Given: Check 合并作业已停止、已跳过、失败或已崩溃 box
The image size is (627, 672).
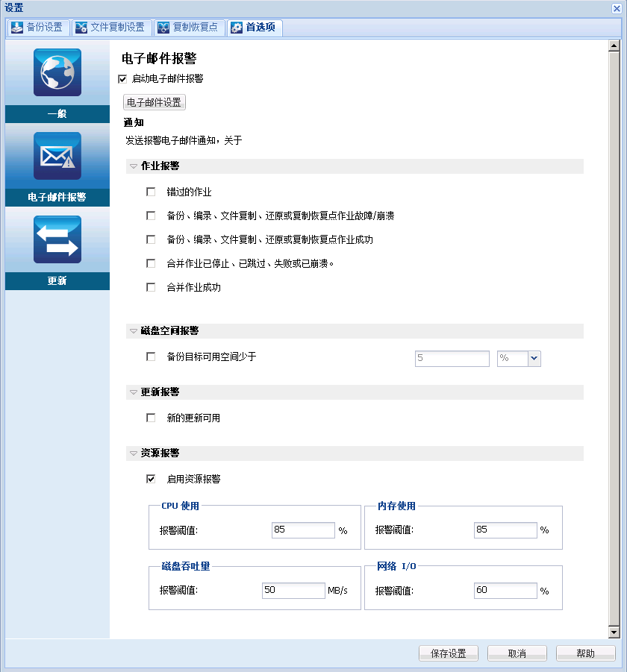Looking at the screenshot, I should click(x=151, y=263).
